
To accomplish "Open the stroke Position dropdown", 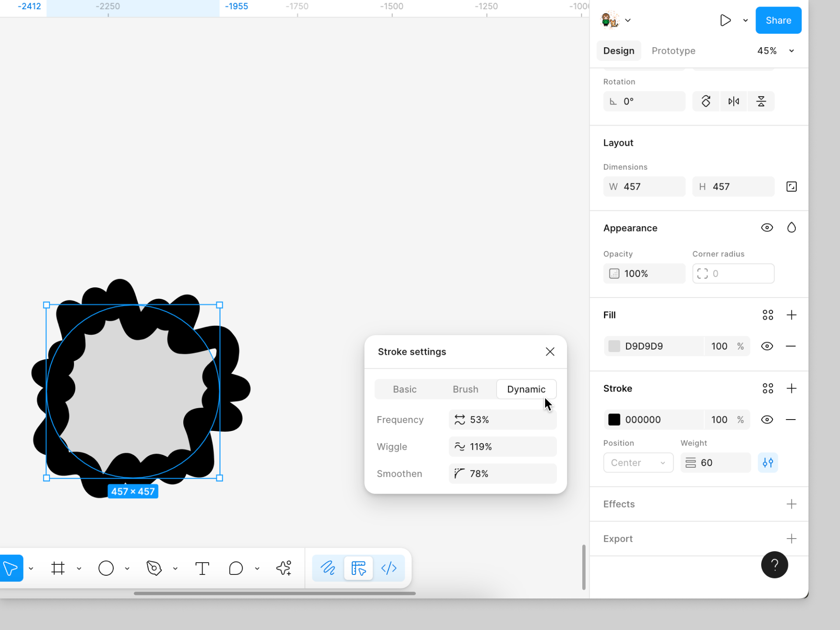I will pyautogui.click(x=638, y=463).
